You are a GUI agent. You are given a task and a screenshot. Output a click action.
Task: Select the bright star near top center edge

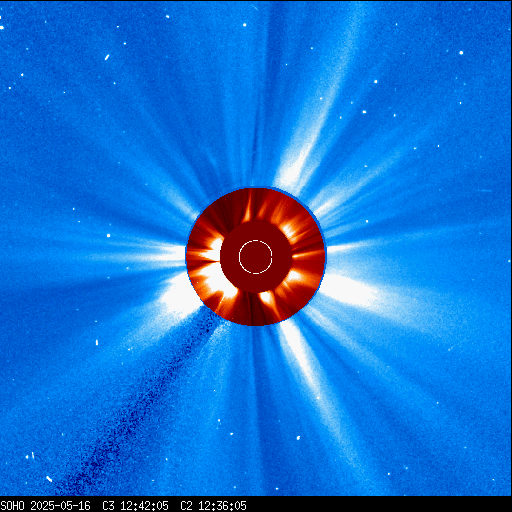245,25
